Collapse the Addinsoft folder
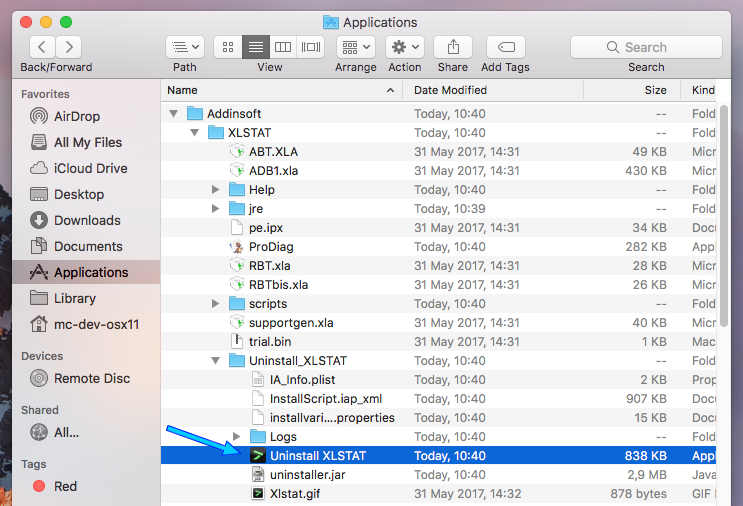The image size is (743, 506). [173, 114]
